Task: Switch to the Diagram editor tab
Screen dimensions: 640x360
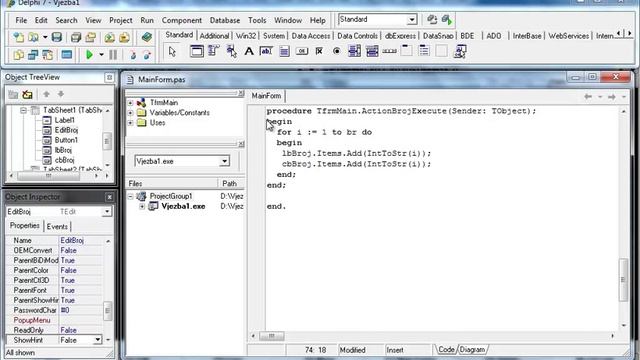Action: 472,350
